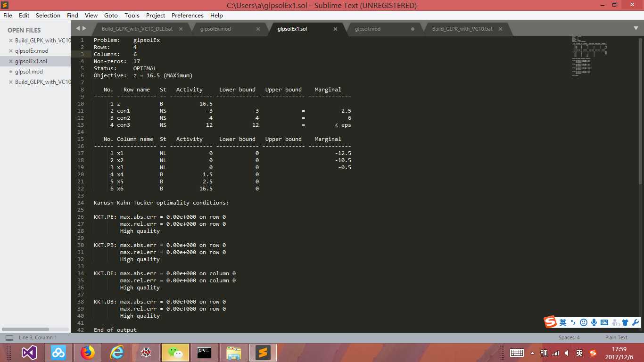Image resolution: width=644 pixels, height=362 pixels.
Task: Switch to the Build_GLPK_with_VC10_DLL.bat tab
Action: (137, 29)
